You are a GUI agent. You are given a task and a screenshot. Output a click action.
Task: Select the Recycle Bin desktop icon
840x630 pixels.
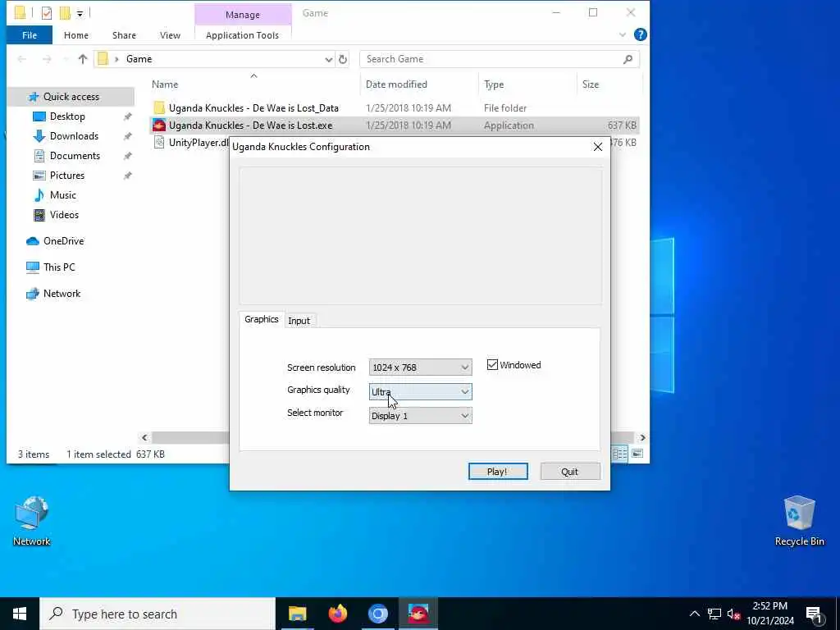[799, 521]
